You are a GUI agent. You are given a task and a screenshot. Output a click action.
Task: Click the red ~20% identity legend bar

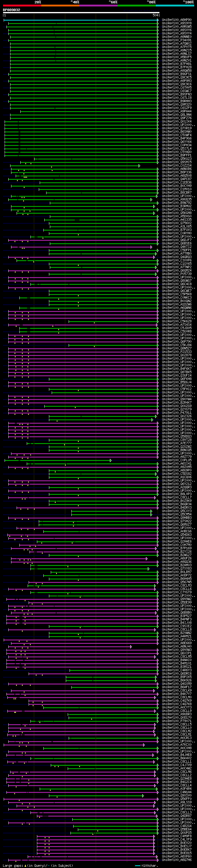tap(22, 6)
